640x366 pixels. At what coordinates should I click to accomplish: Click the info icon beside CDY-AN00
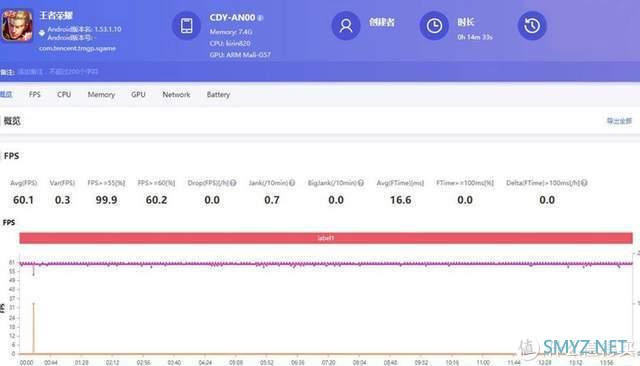tap(260, 18)
